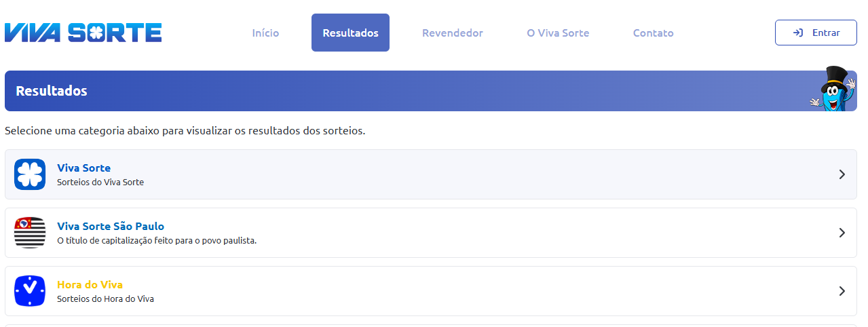Click the login arrow icon beside Entrar
The height and width of the screenshot is (327, 868).
798,33
